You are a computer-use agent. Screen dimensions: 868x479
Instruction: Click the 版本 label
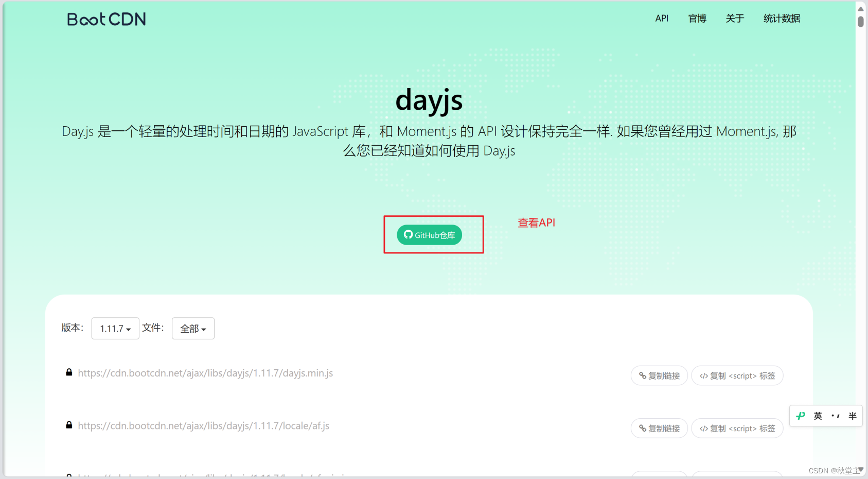pyautogui.click(x=73, y=328)
